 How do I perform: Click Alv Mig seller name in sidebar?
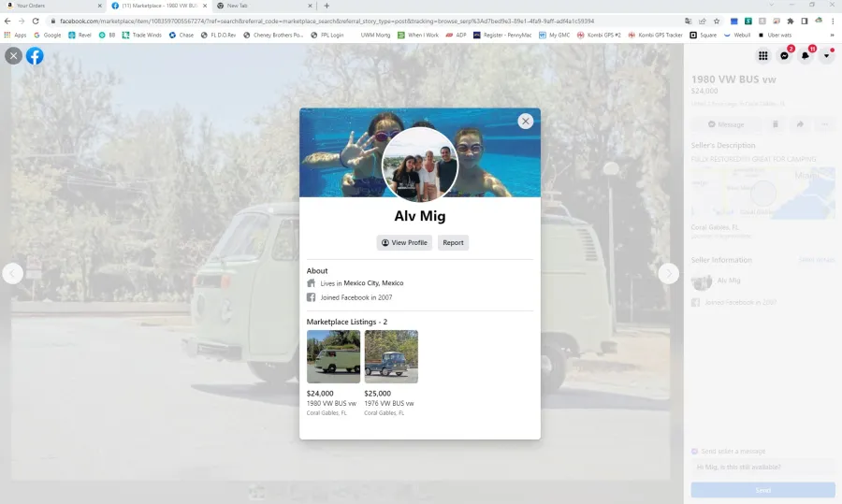tap(729, 281)
